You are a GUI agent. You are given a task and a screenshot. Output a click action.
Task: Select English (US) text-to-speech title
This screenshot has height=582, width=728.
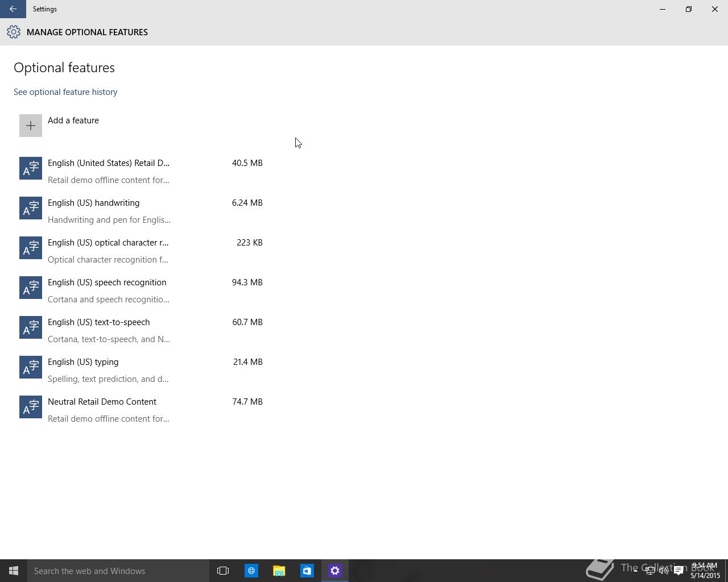pyautogui.click(x=99, y=322)
